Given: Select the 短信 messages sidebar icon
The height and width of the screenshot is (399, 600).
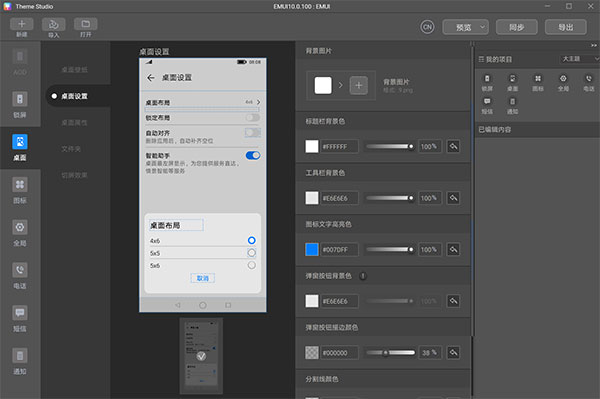Looking at the screenshot, I should tap(20, 313).
